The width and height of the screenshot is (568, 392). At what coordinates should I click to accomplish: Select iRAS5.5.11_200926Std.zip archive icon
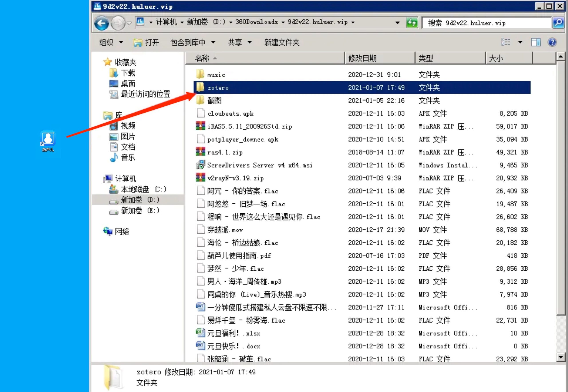200,126
